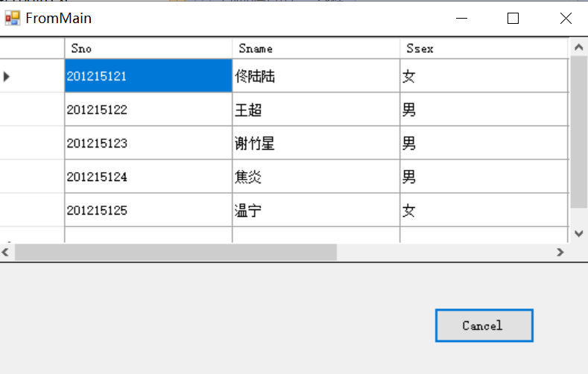Select the name cell 焦炎
The image size is (588, 374).
coord(316,177)
